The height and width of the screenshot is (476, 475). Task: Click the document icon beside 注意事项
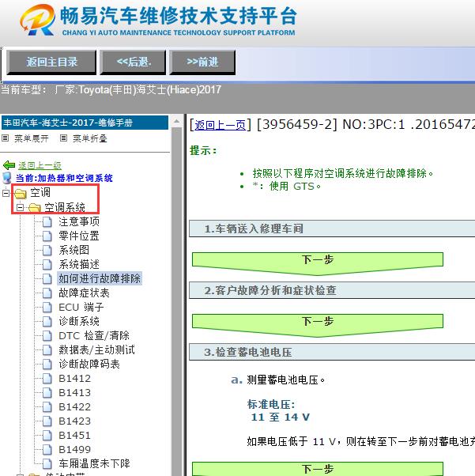[x=47, y=222]
